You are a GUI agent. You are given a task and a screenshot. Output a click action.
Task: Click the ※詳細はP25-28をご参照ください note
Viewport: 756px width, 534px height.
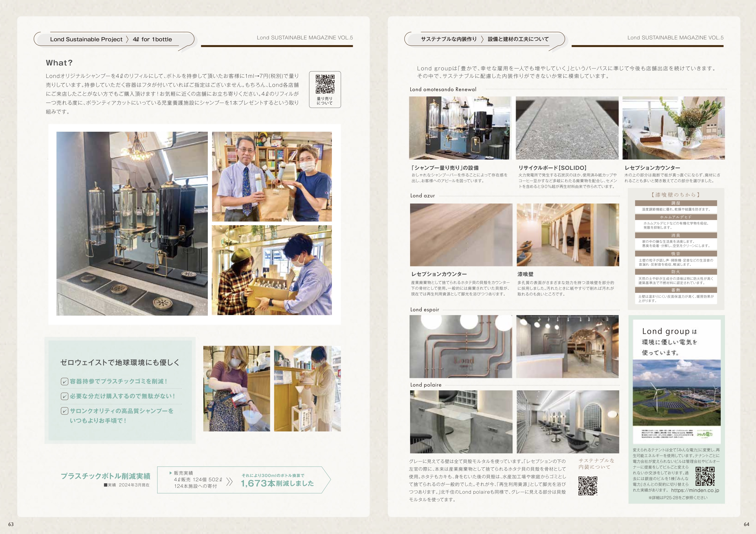coord(678,498)
